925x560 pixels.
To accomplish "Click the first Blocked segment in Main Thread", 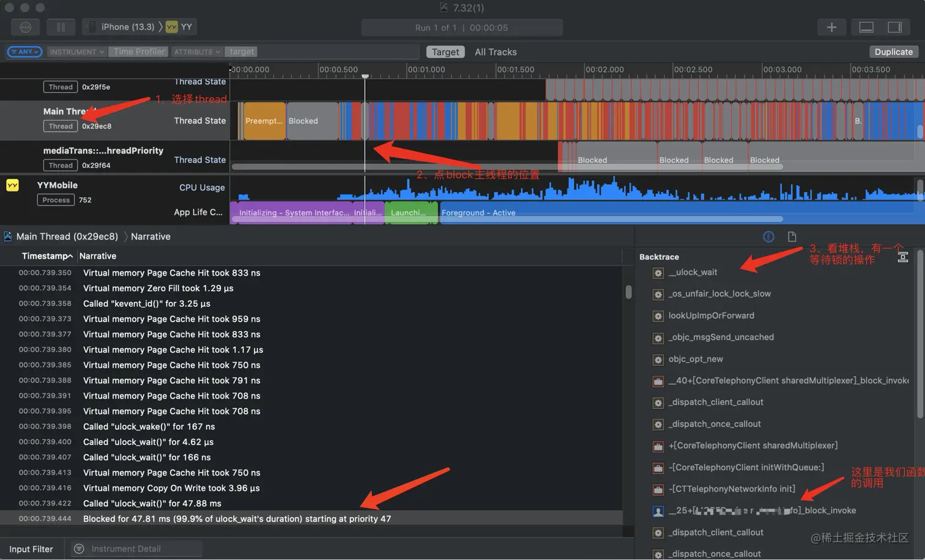I will [x=313, y=120].
